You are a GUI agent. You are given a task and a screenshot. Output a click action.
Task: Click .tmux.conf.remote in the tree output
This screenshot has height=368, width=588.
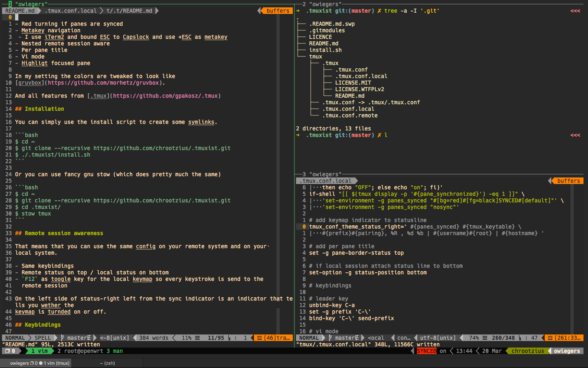350,115
